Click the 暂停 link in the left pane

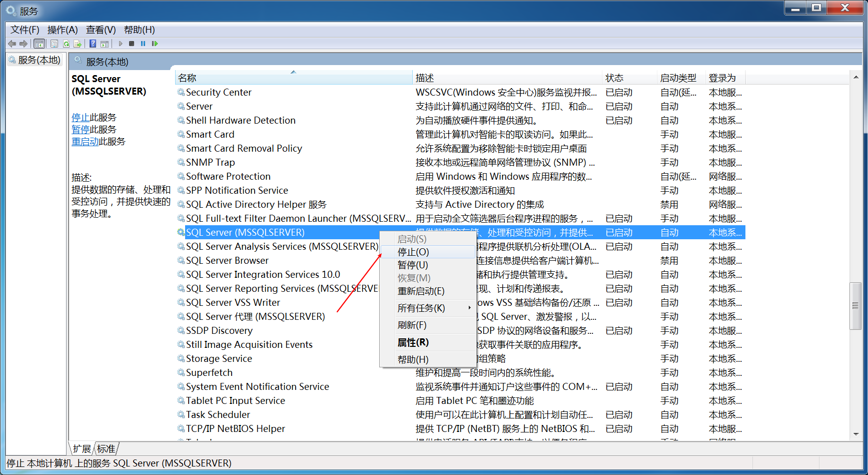pyautogui.click(x=81, y=130)
